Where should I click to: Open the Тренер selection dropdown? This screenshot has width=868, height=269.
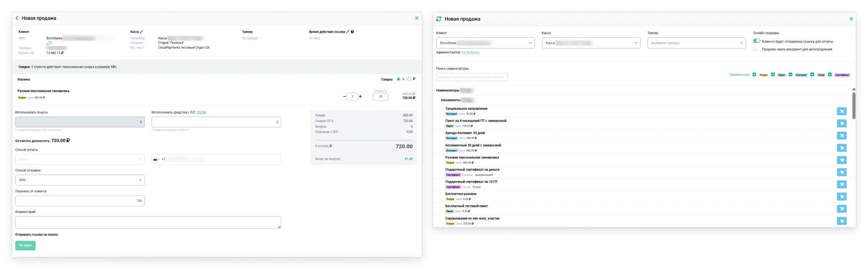point(697,43)
